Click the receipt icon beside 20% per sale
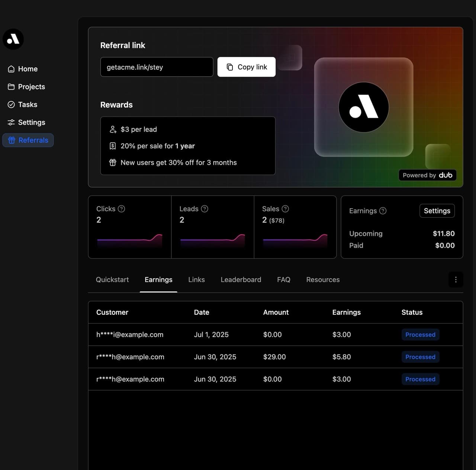Image resolution: width=476 pixels, height=470 pixels. pos(113,146)
